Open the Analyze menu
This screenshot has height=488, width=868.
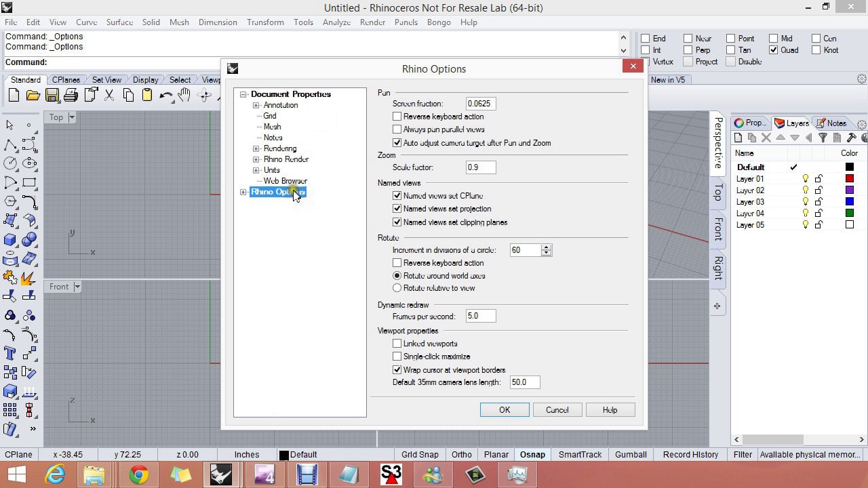(336, 22)
